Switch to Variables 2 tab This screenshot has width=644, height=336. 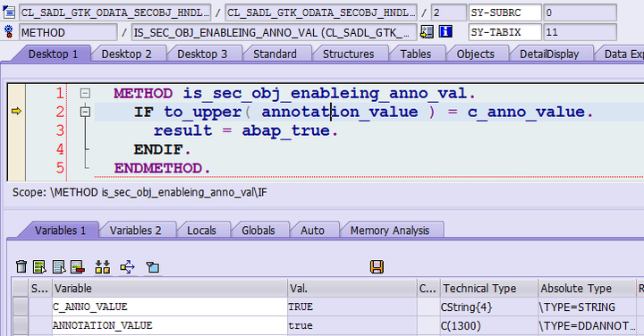click(x=136, y=231)
